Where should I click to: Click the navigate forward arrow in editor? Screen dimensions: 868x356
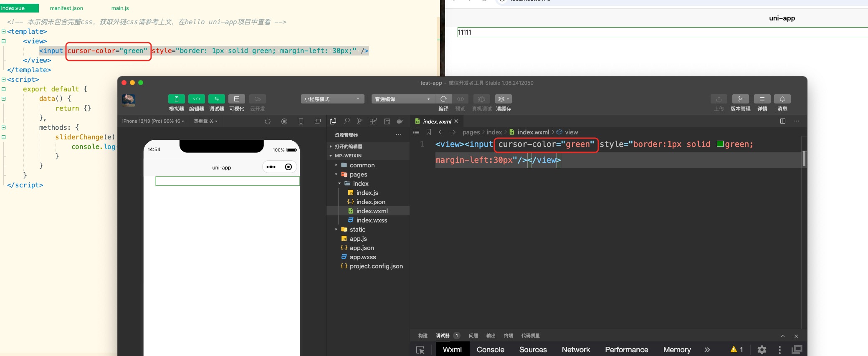click(453, 132)
